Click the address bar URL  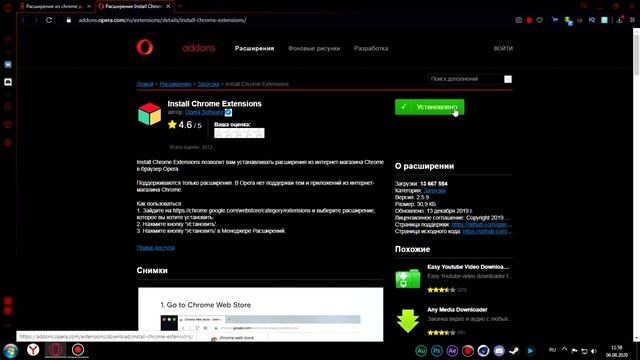point(162,20)
